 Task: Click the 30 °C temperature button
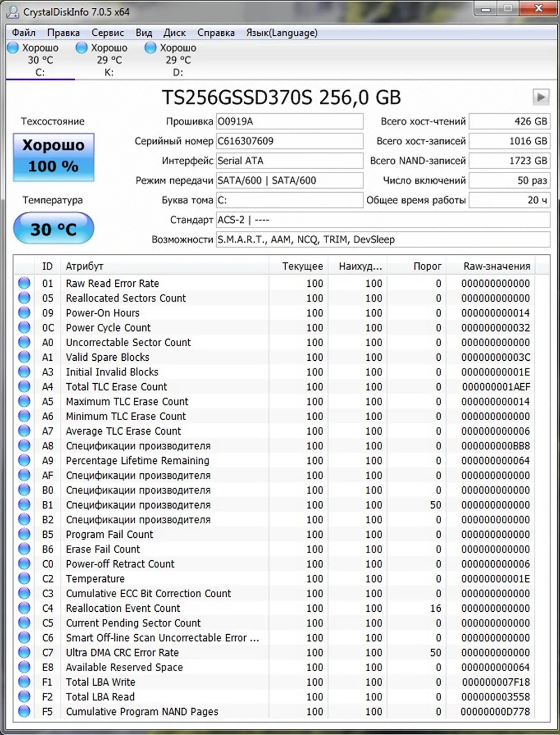pos(53,229)
